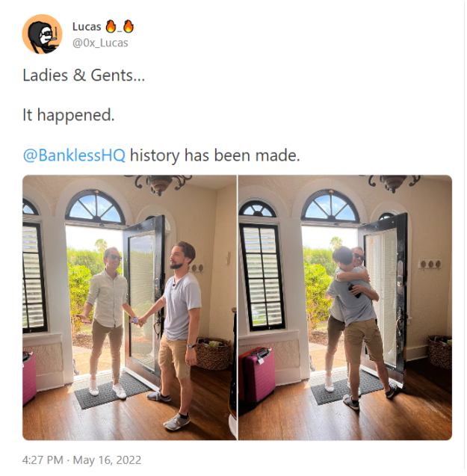Click the first fire emoji beside Lucas
The image size is (467, 476).
111,26
